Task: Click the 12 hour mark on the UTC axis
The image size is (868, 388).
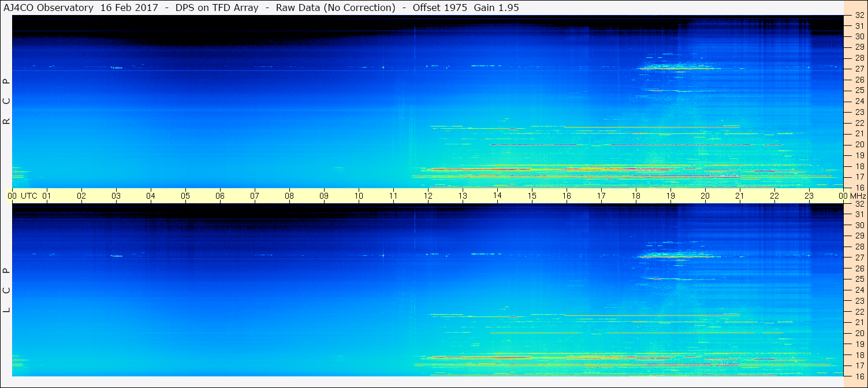Action: pos(428,196)
